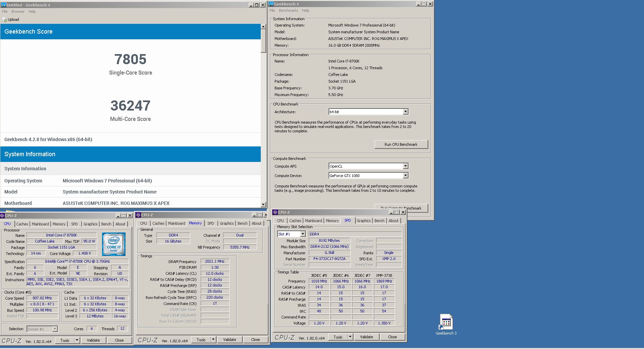Viewport: 644px width, 349px height.
Task: Open the Socket #1 selection dropdown
Action: point(55,329)
